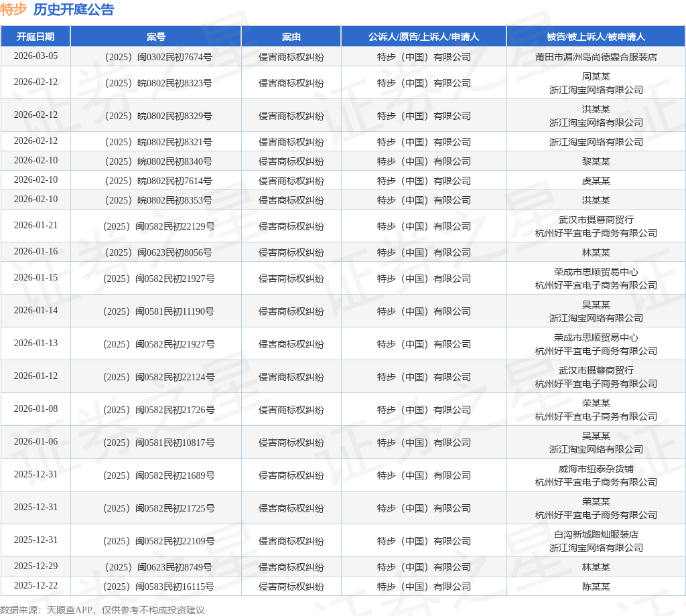
Task: Click the 案由 column header
Action: [291, 37]
